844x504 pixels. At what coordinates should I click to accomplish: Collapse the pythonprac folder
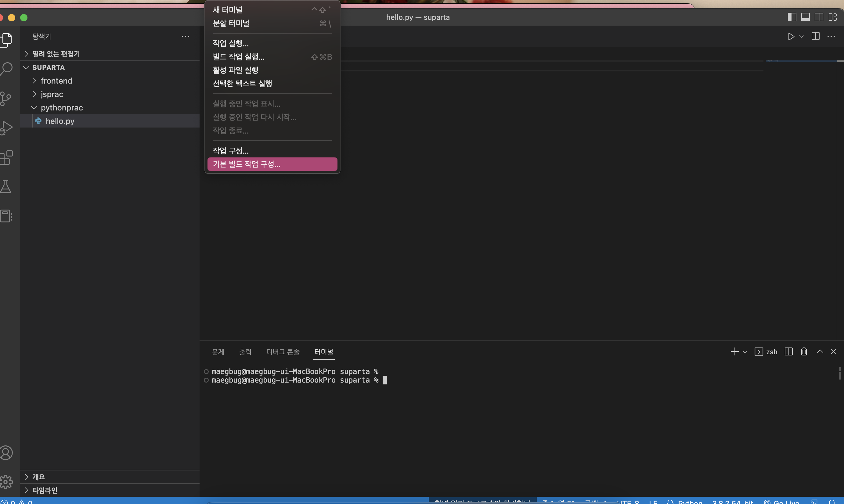(x=110, y=107)
